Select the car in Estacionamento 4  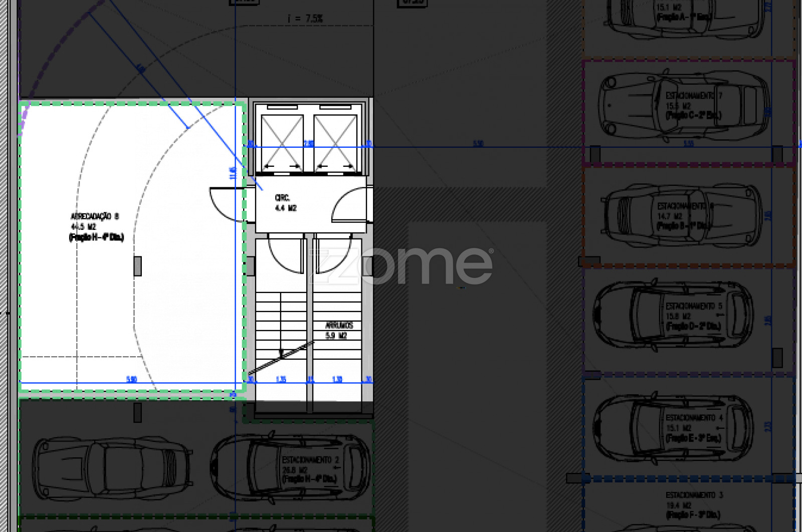tap(673, 427)
